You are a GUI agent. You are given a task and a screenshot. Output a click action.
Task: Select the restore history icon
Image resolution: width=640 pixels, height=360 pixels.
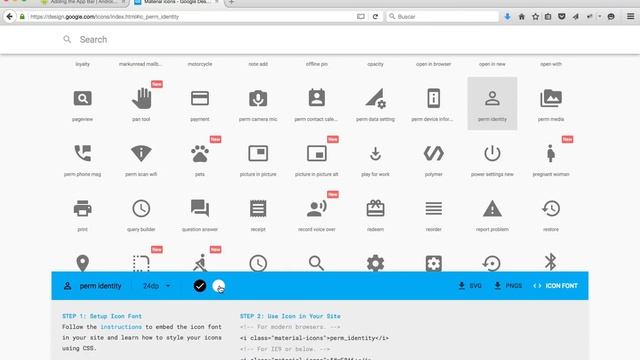[x=551, y=209]
